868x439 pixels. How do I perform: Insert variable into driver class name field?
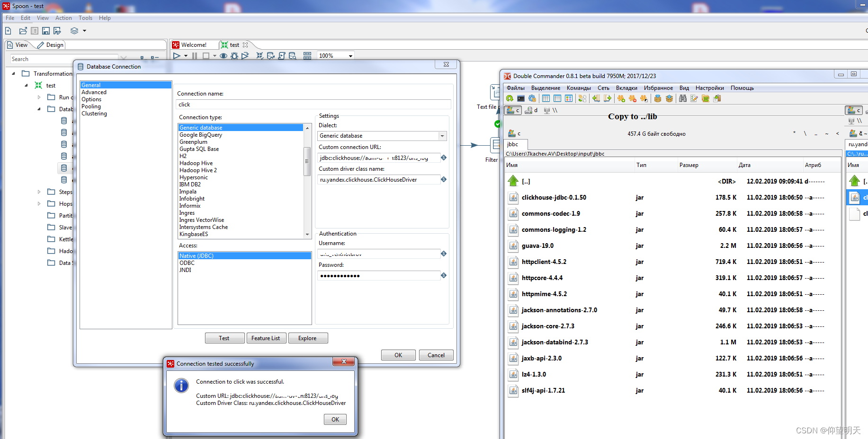pos(444,179)
